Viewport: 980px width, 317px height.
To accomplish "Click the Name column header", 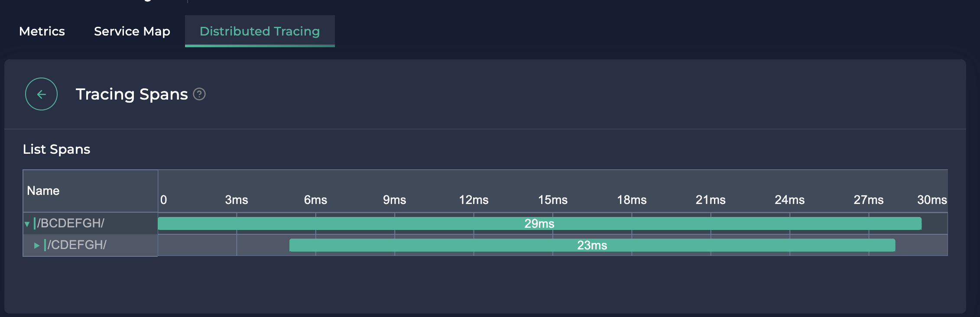I will click(43, 191).
